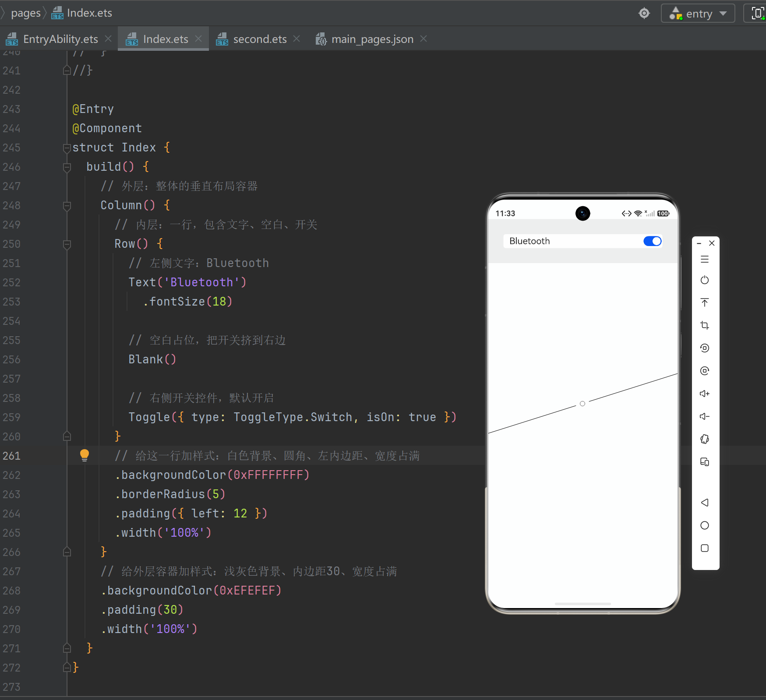This screenshot has height=700, width=766.
Task: Click the 0xEFEFEF color value on line 268
Action: click(247, 591)
